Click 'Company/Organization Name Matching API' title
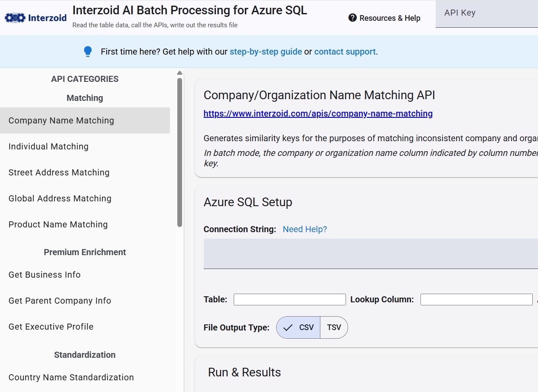Image resolution: width=538 pixels, height=392 pixels. tap(320, 95)
